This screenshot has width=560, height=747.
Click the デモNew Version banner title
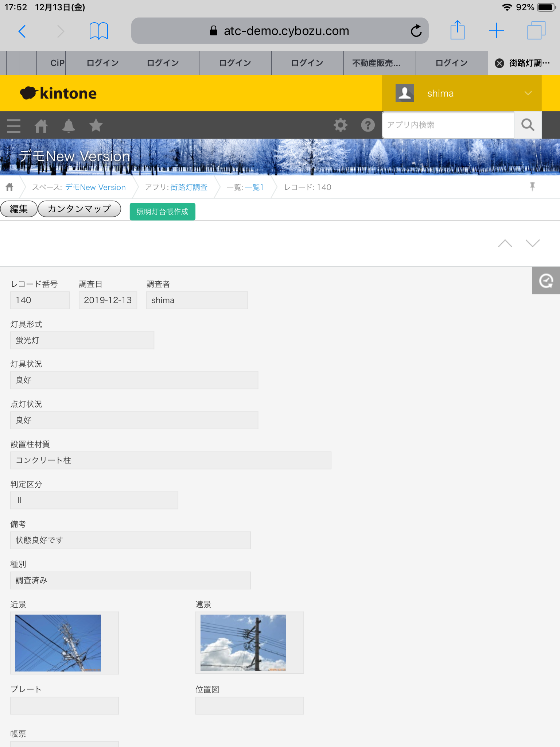74,156
